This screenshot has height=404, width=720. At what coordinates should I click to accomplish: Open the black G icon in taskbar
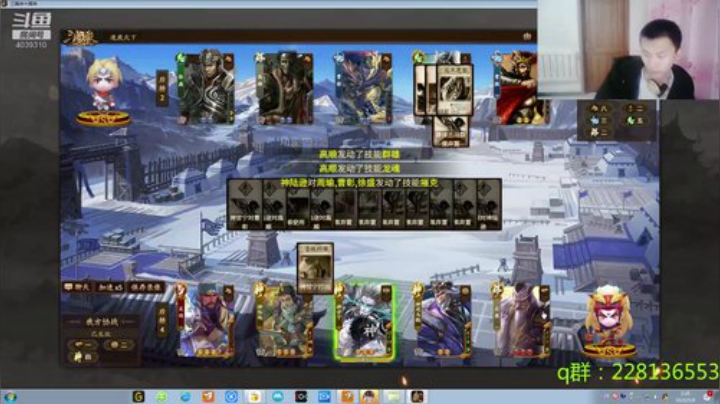[138, 396]
